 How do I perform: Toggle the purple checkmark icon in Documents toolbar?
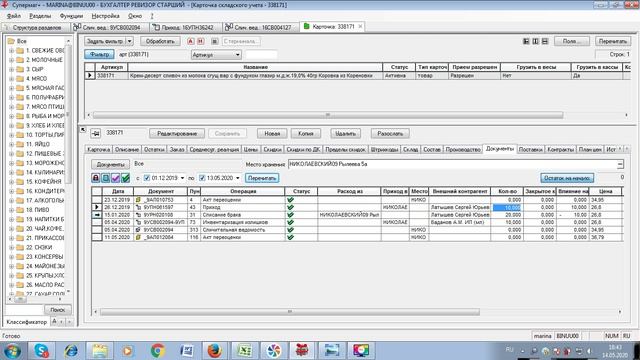(116, 178)
